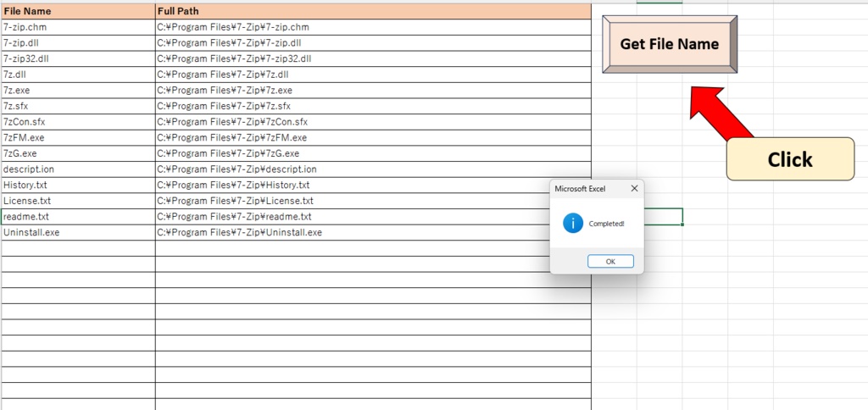
Task: Select the path cell ending in 7z.sfx
Action: (x=373, y=106)
